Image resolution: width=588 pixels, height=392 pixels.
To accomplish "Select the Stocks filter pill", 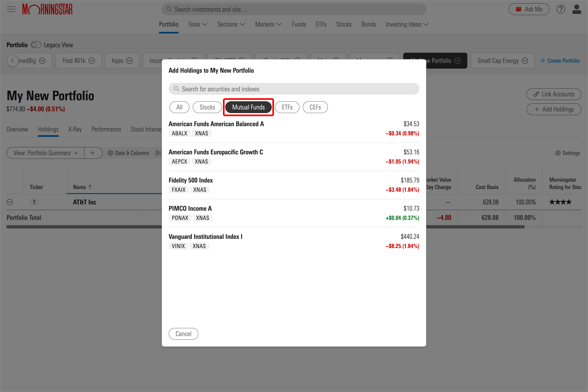I will (x=207, y=107).
